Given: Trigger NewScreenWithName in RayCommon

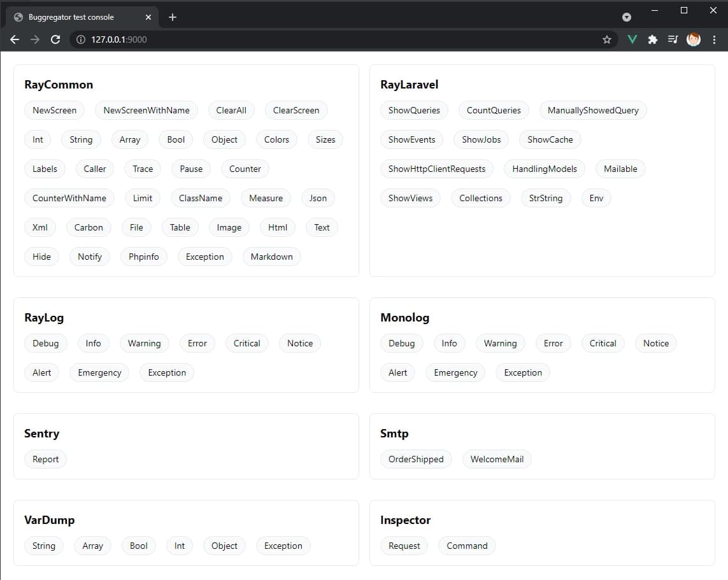Looking at the screenshot, I should pyautogui.click(x=146, y=110).
